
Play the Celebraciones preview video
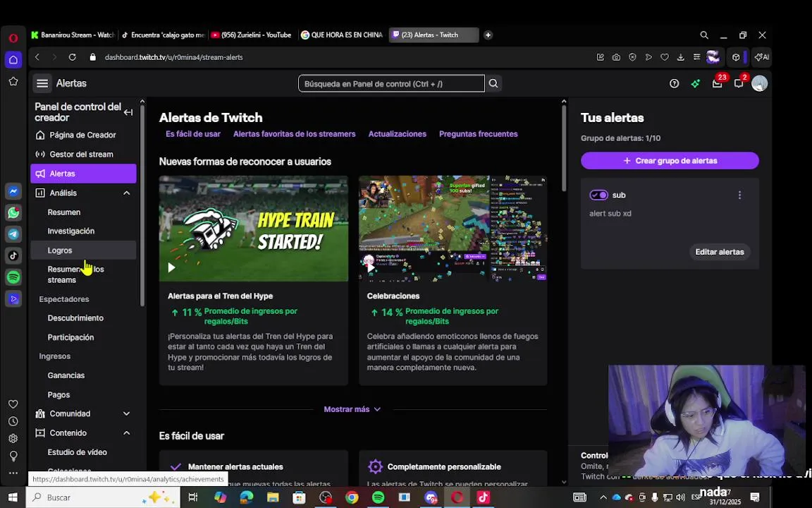coord(371,267)
